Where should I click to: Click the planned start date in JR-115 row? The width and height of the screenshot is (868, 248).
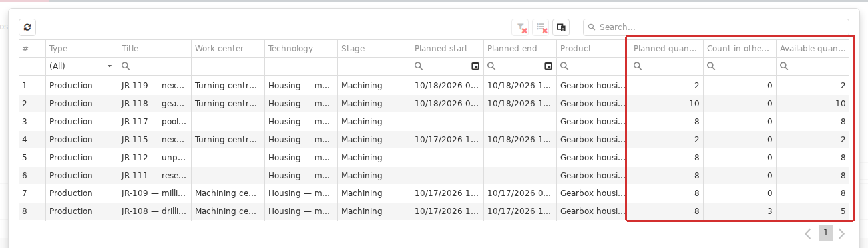pos(447,140)
